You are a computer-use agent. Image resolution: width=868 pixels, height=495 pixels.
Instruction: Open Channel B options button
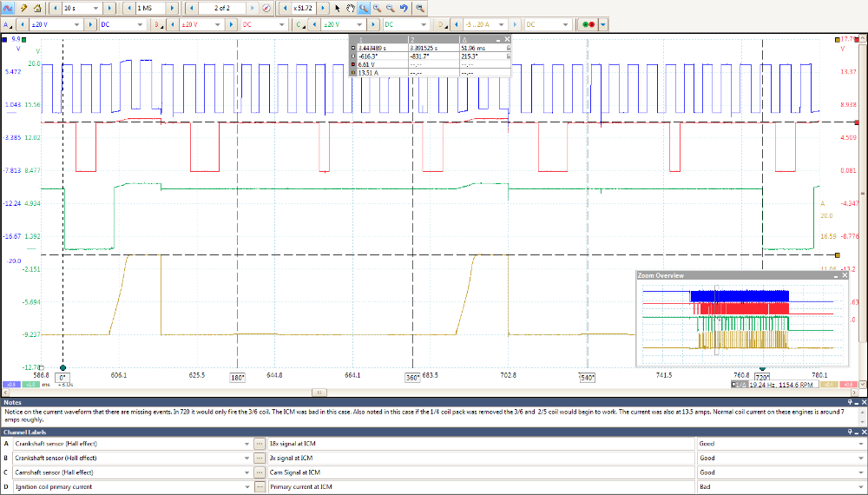click(157, 24)
